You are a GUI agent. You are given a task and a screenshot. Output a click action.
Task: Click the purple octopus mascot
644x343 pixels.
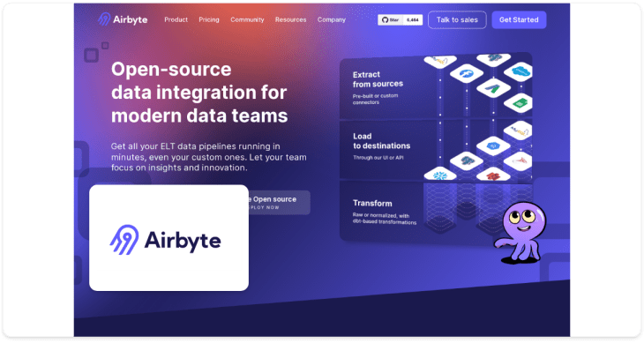[520, 232]
